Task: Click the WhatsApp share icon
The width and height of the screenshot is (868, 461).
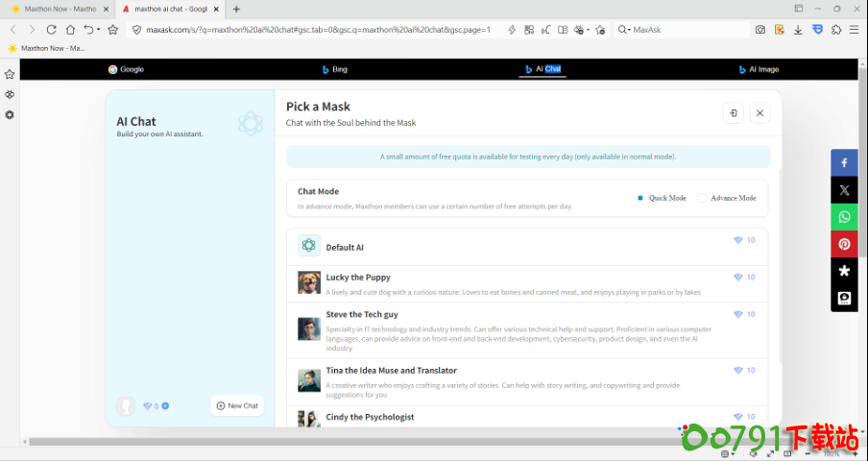Action: tap(844, 217)
